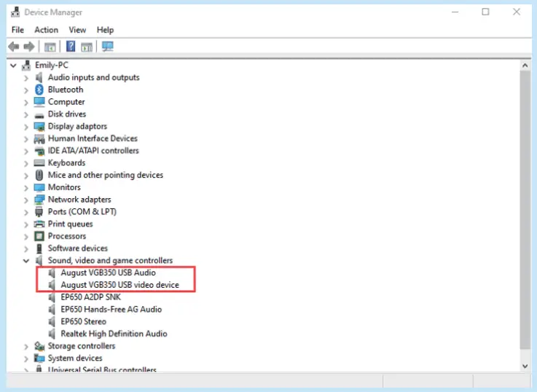537x392 pixels.
Task: Click the scrollbar down arrow
Action: click(x=525, y=366)
